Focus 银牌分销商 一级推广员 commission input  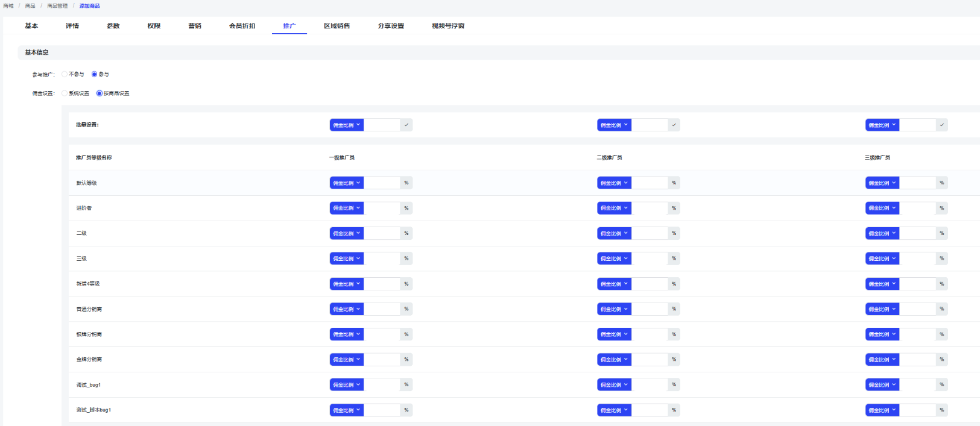pyautogui.click(x=382, y=334)
